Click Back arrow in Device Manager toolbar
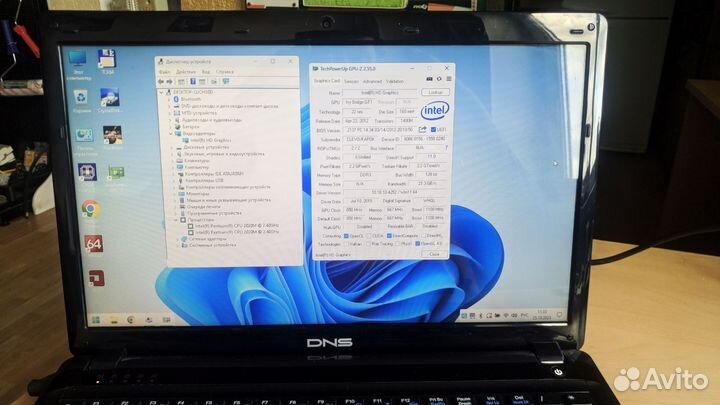This screenshot has width=720, height=405. point(164,81)
